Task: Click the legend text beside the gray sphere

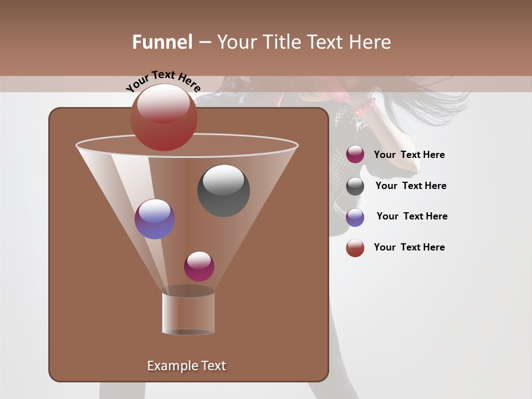Action: click(x=411, y=186)
